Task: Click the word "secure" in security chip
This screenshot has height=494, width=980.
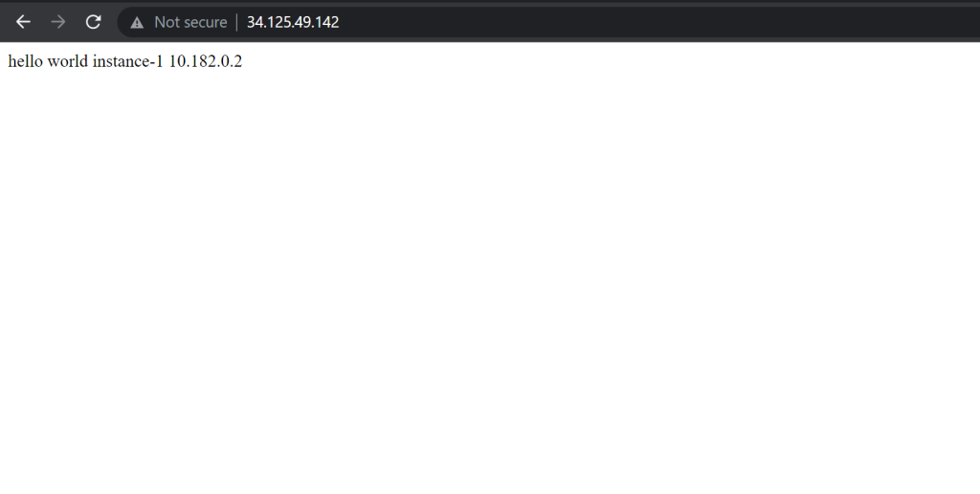Action: pyautogui.click(x=206, y=23)
